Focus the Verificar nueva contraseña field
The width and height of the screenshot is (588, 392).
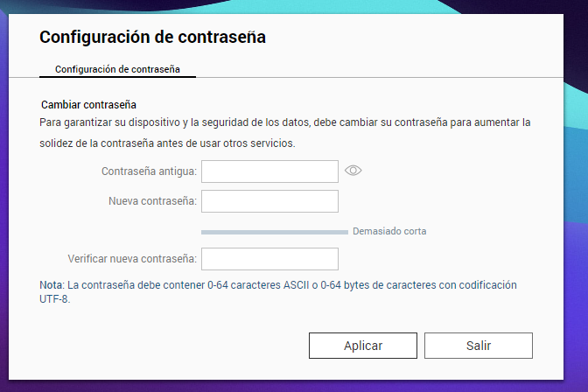[x=269, y=259]
